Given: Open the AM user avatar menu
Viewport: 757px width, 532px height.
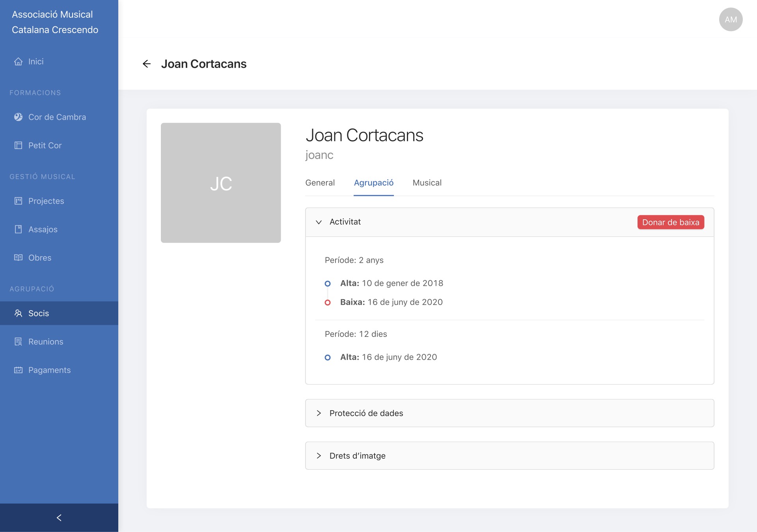Looking at the screenshot, I should point(731,20).
